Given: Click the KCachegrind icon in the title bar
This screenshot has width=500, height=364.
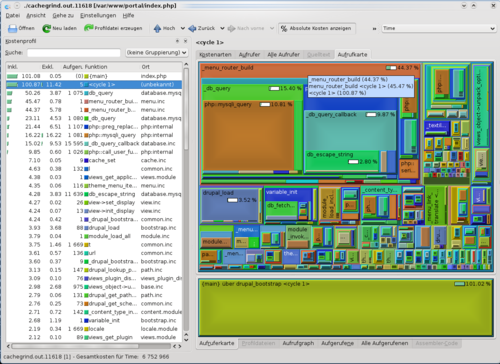Looking at the screenshot, I should point(7,6).
